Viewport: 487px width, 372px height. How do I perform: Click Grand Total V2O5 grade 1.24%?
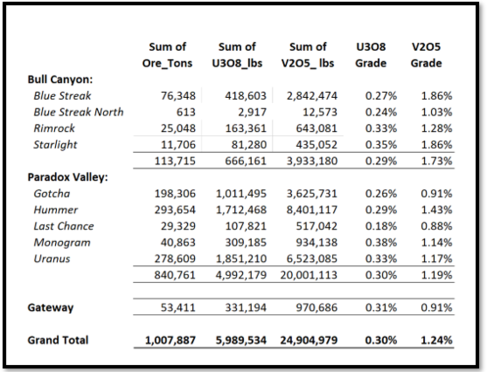coord(436,340)
